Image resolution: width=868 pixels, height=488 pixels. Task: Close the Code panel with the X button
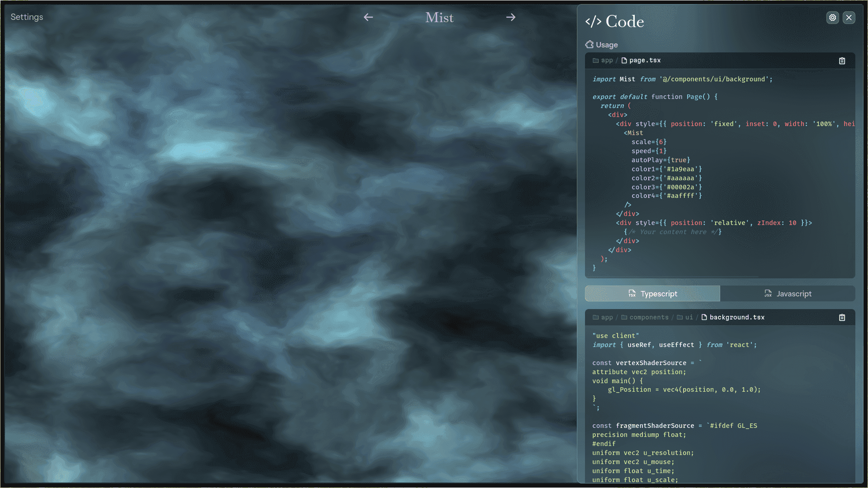click(849, 18)
